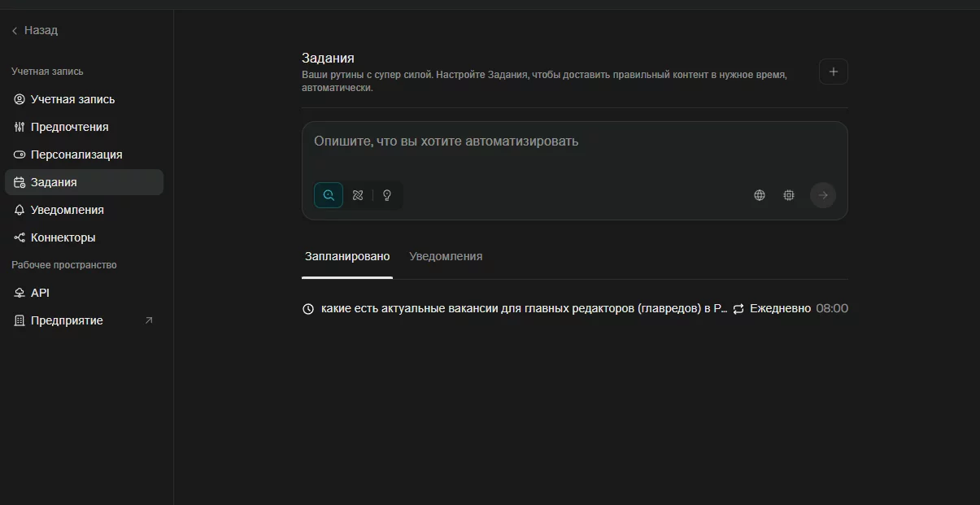Image resolution: width=980 pixels, height=505 pixels.
Task: Open Предпочтения settings in the sidebar
Action: (69, 127)
